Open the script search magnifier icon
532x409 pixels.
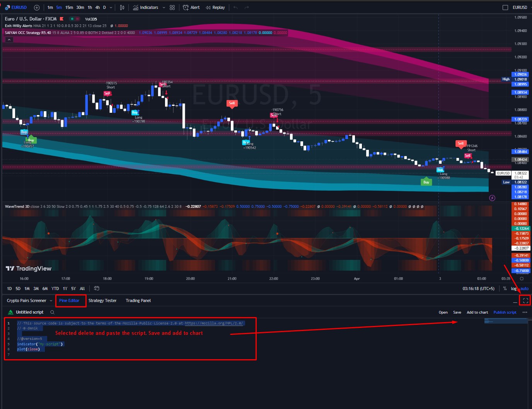point(52,312)
